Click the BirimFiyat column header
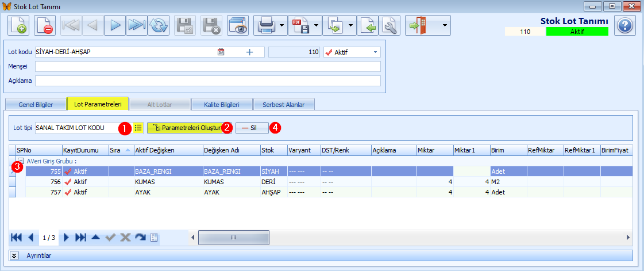 [616, 150]
